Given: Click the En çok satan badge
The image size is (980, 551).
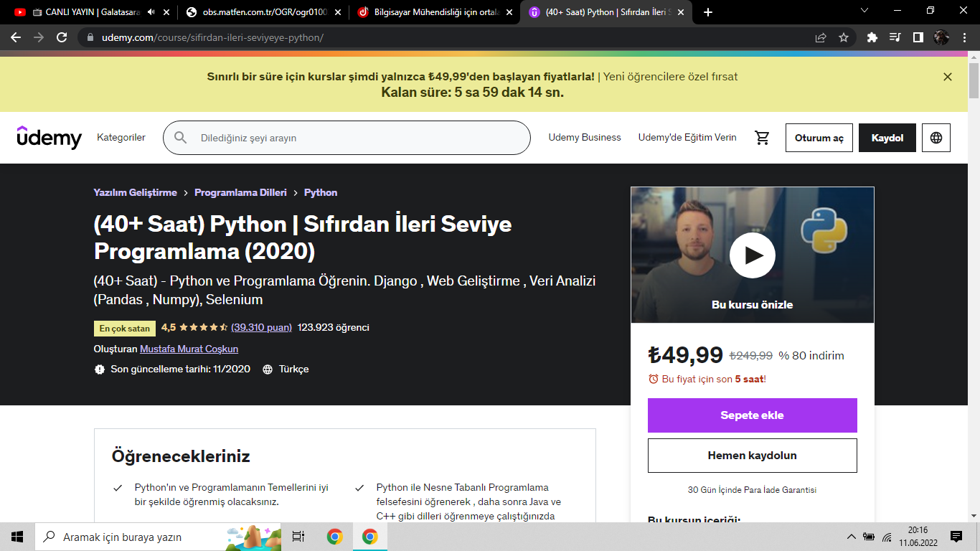Looking at the screenshot, I should pos(125,329).
